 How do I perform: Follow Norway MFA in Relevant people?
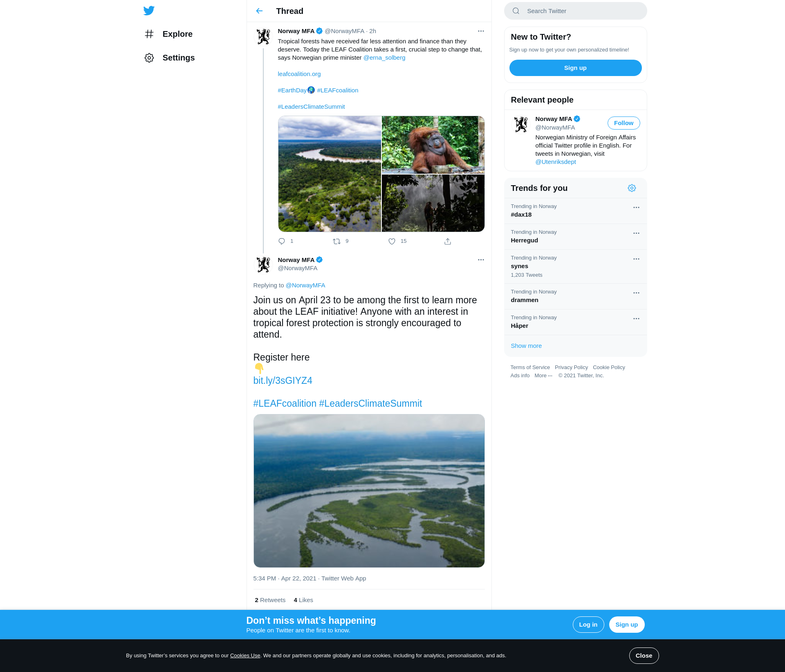coord(624,123)
